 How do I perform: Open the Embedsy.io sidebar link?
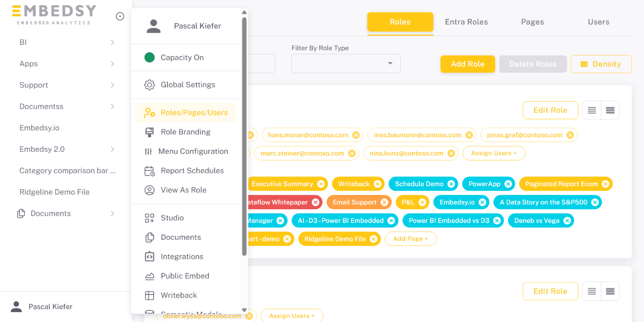tap(39, 128)
